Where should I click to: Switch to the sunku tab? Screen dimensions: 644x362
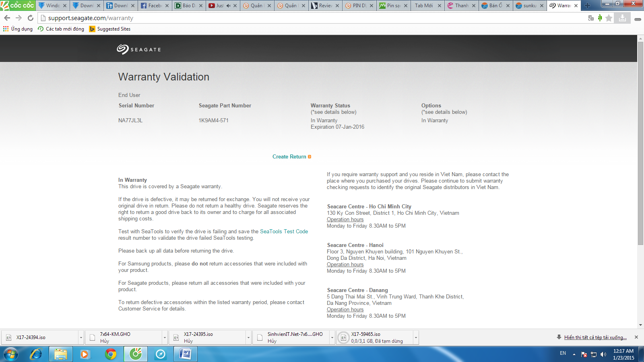point(530,6)
